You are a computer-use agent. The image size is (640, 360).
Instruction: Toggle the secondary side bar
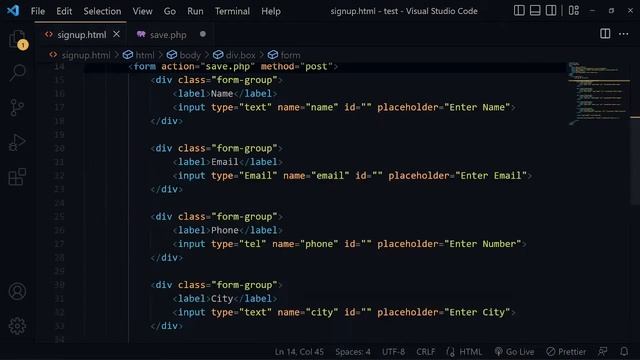(x=551, y=10)
